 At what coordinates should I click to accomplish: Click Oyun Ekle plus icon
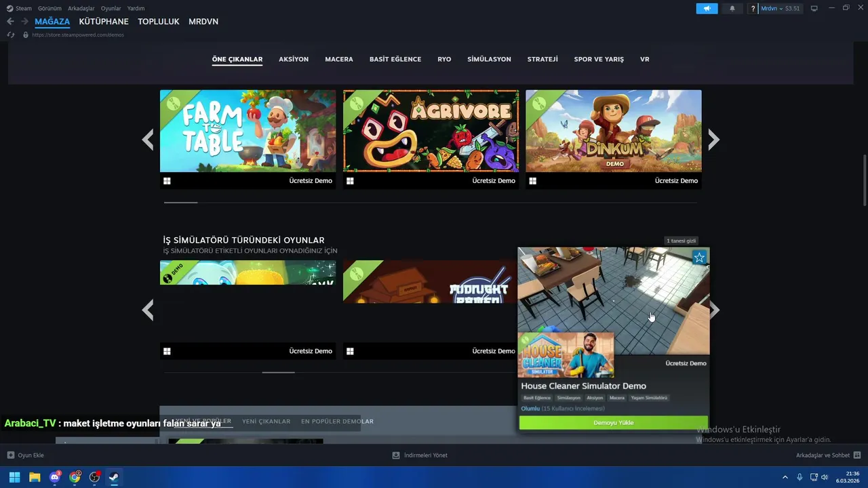click(x=11, y=455)
